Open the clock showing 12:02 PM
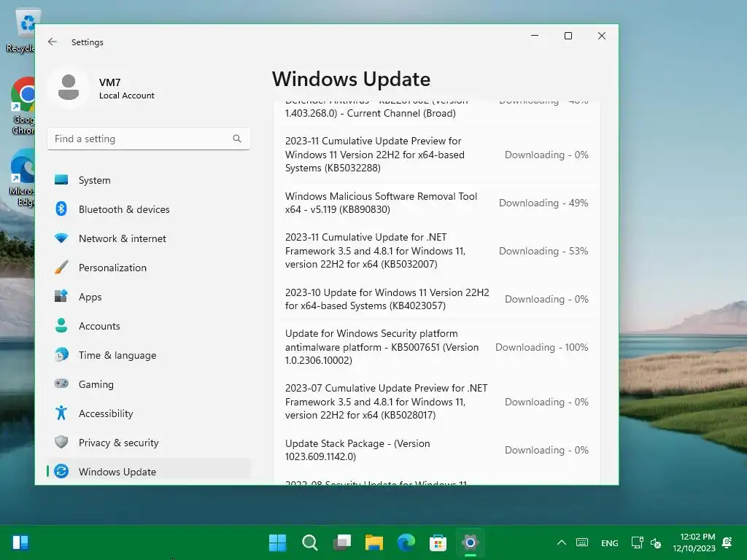Screen dimensions: 747x560 click(694, 542)
